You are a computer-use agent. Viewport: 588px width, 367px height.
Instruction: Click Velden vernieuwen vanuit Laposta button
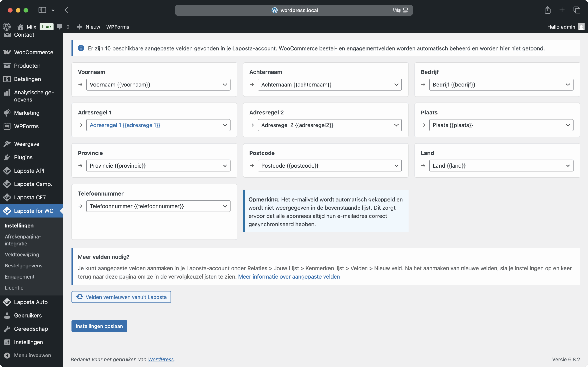click(121, 297)
